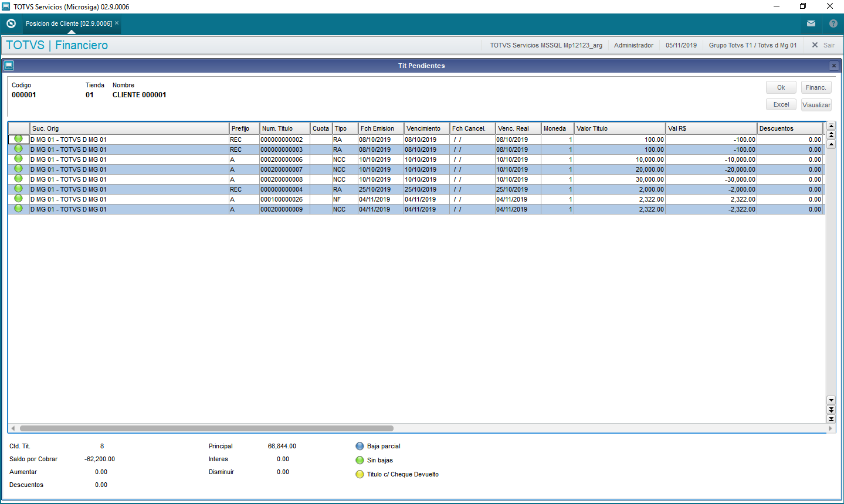The height and width of the screenshot is (504, 844).
Task: Click green status icon of title 000000000002
Action: [x=18, y=139]
